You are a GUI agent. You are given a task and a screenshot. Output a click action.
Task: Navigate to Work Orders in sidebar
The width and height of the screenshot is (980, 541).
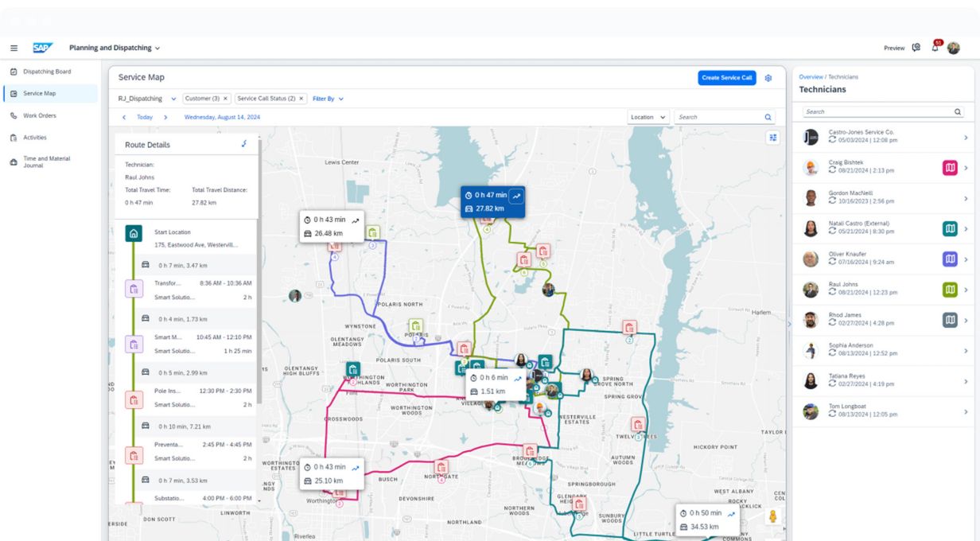39,115
